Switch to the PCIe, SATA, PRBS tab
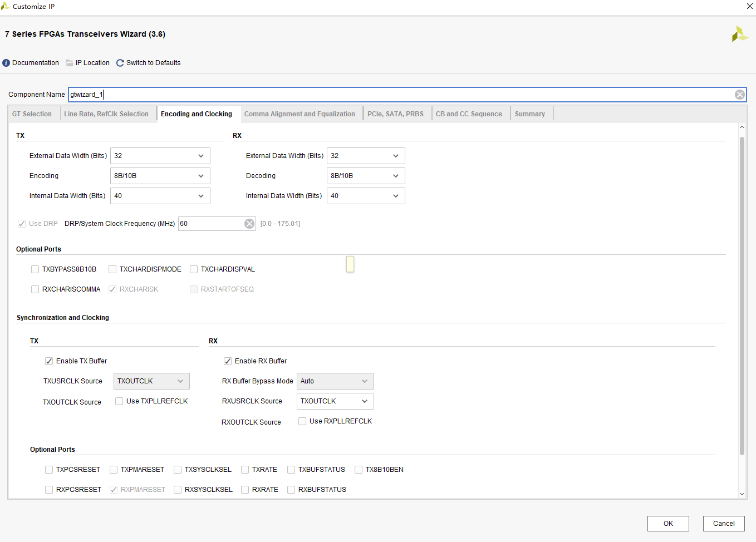 click(395, 114)
